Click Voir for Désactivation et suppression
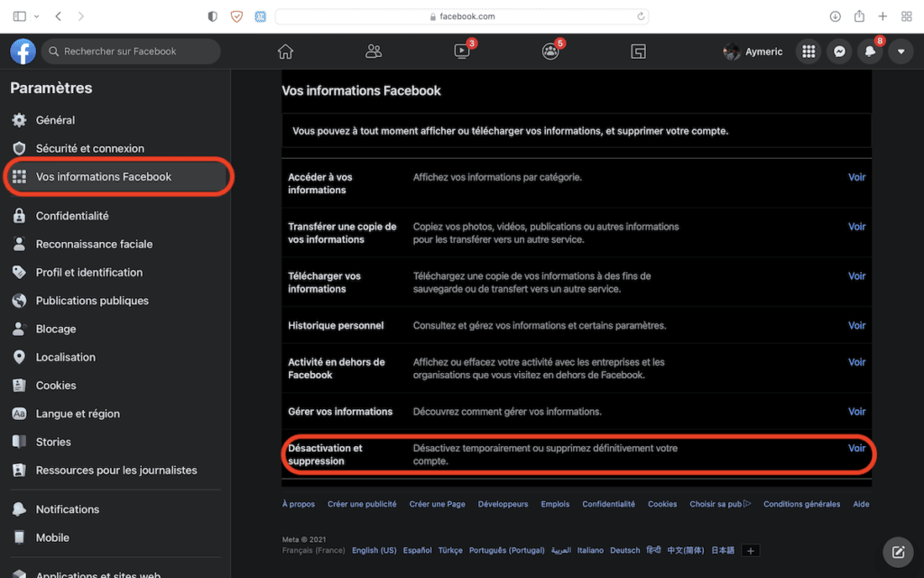The image size is (924, 578). pyautogui.click(x=856, y=448)
